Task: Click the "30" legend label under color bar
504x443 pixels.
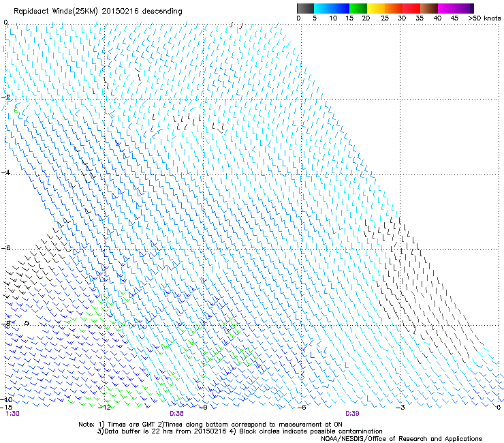Action: point(402,18)
